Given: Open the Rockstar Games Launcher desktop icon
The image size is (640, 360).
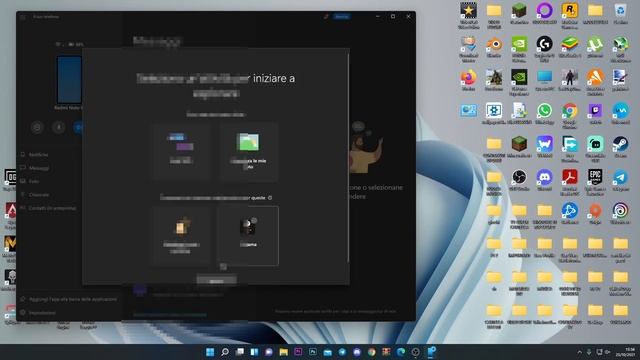Looking at the screenshot, I should tap(569, 10).
